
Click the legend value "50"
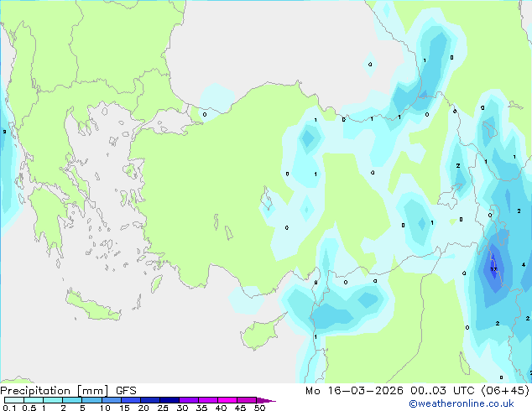(259, 408)
